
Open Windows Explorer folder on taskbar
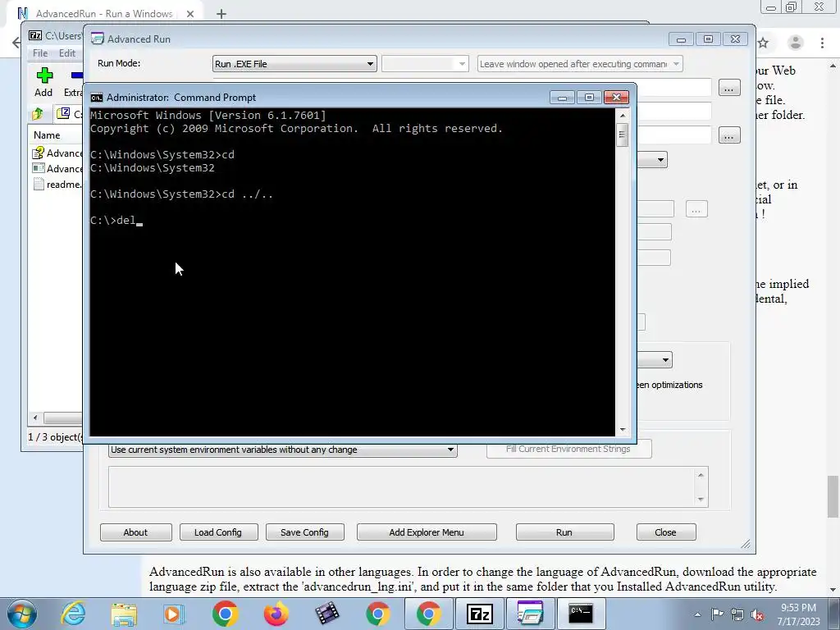(x=124, y=614)
